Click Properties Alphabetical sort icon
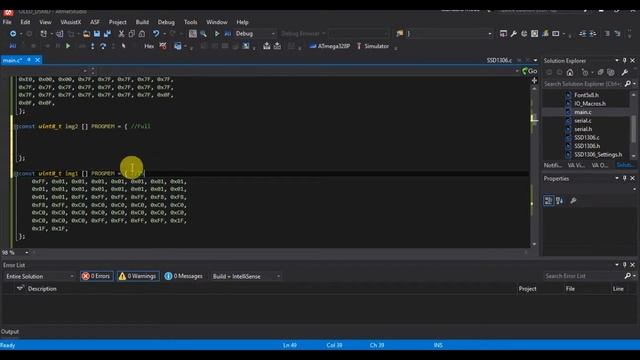640x360 pixels. pyautogui.click(x=560, y=200)
